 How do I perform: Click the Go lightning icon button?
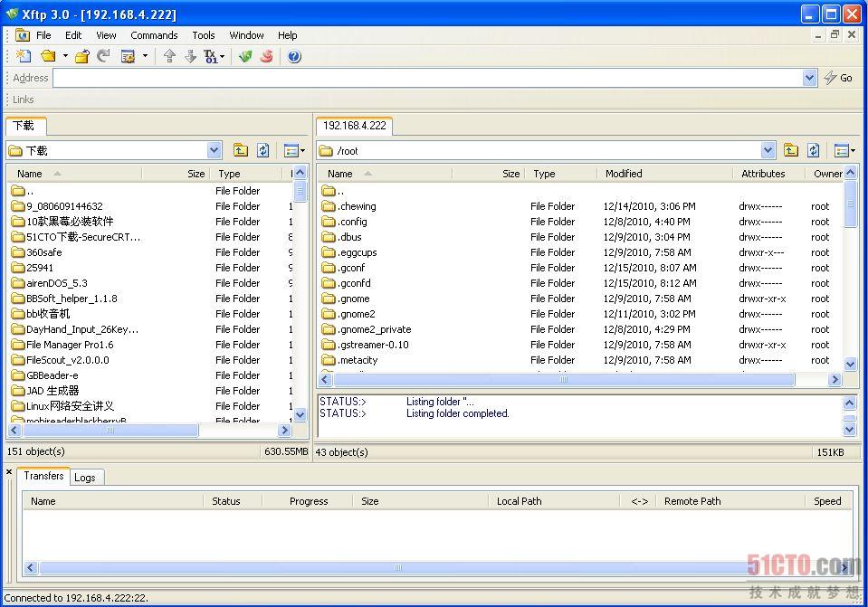(838, 78)
